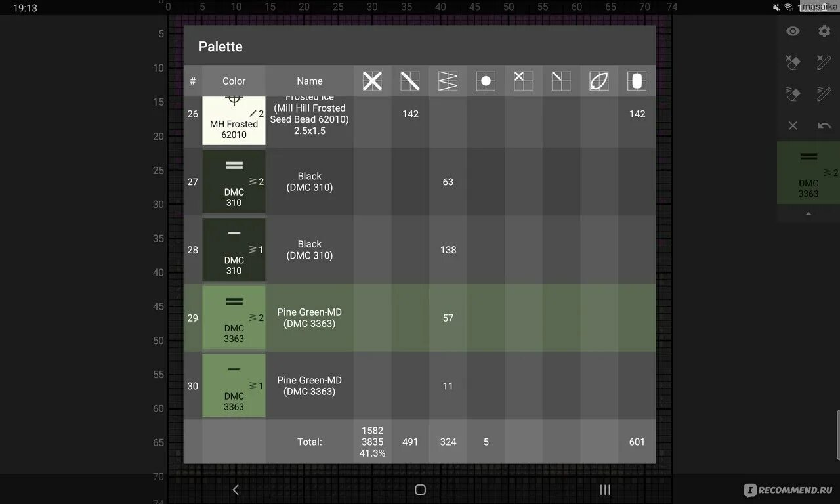Screen dimensions: 840x504
Task: Click Black (DMC 310) name in row 27
Action: click(x=310, y=182)
